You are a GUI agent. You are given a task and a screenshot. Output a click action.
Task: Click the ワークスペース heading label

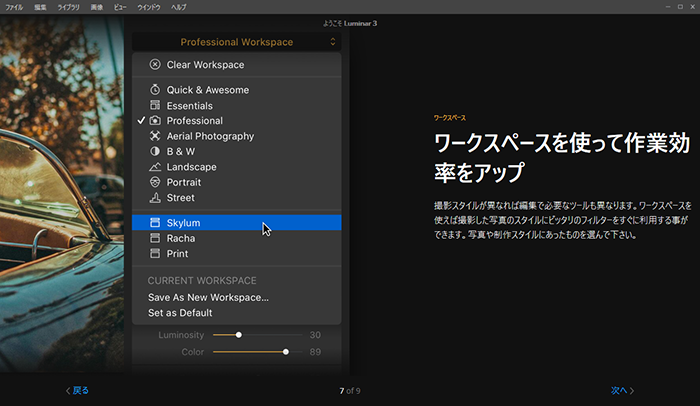pyautogui.click(x=450, y=118)
